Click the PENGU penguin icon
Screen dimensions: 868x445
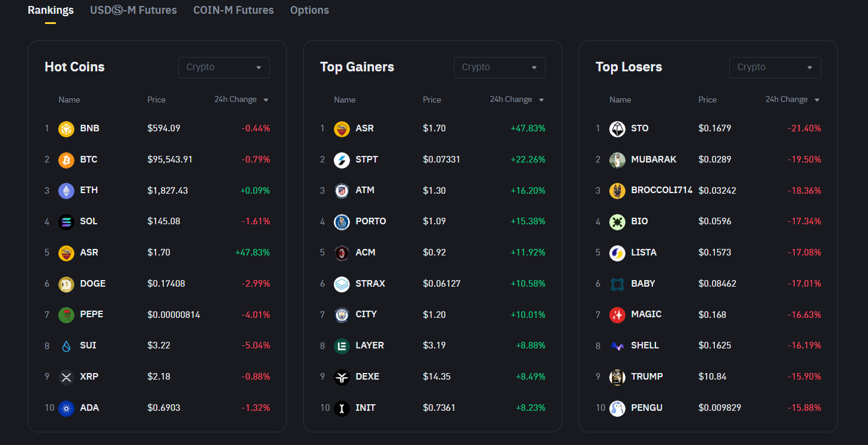click(x=617, y=408)
